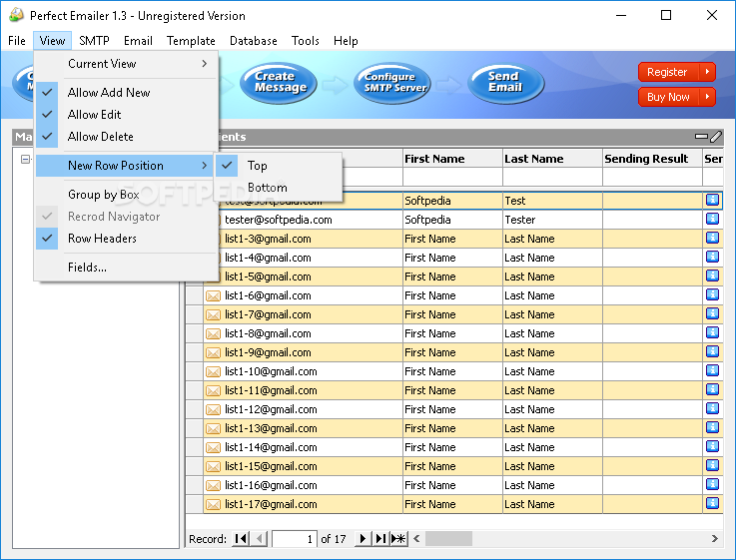
Task: Click the Send Email step button
Action: coord(506,83)
